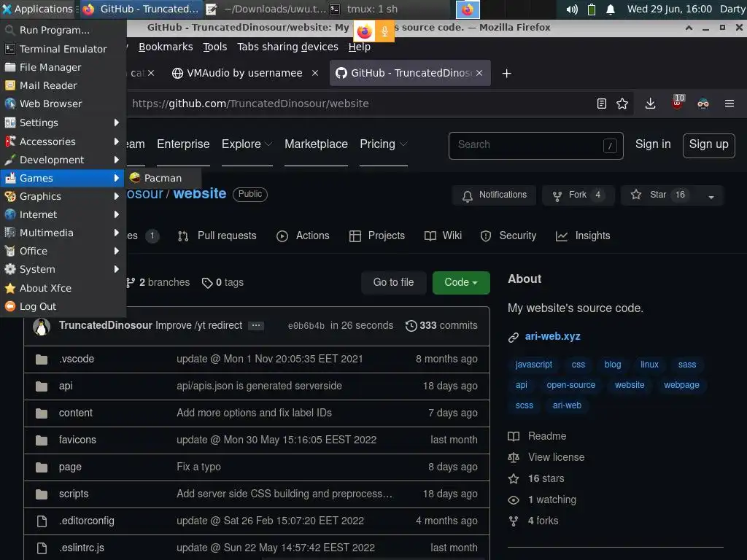Click the javascript topic tag
Screen dimensions: 747x560
click(x=533, y=365)
